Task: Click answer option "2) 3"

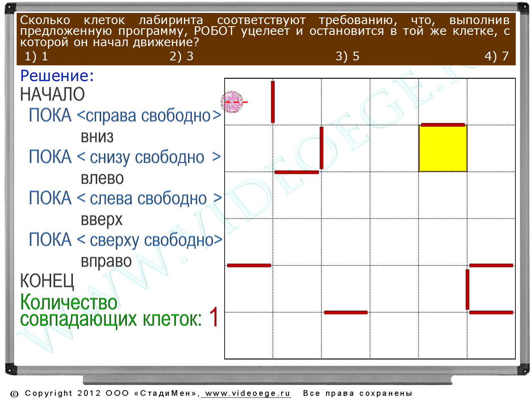Action: [x=181, y=56]
